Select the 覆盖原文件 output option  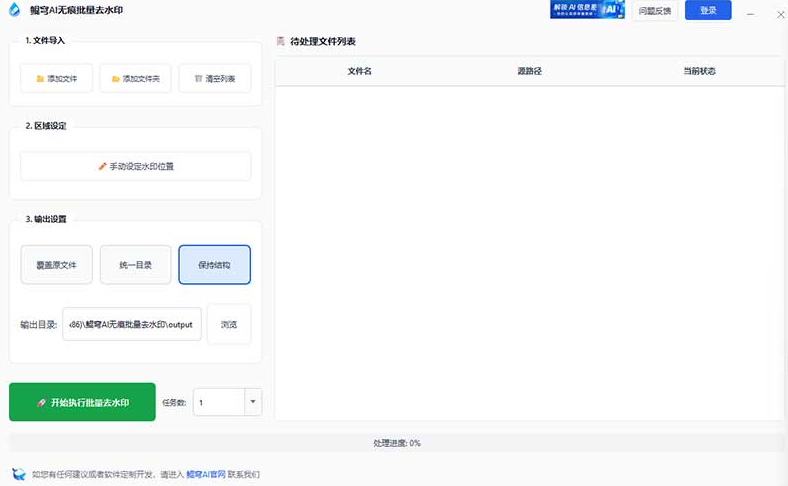pyautogui.click(x=56, y=265)
